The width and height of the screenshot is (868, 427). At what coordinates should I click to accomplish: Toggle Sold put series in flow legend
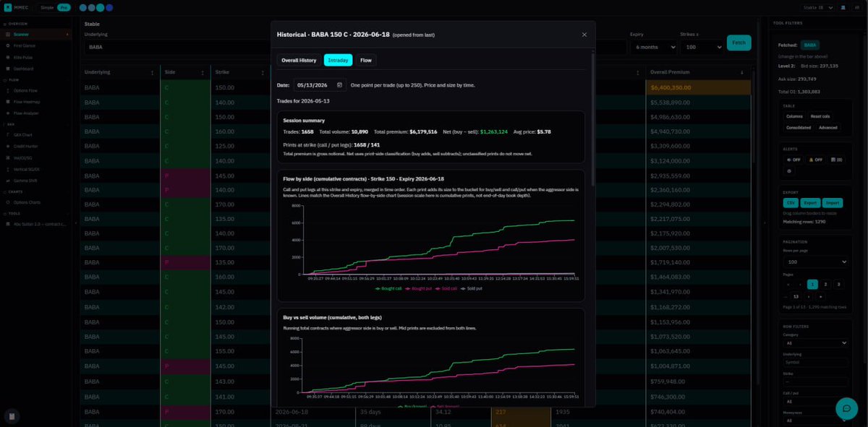click(x=472, y=288)
